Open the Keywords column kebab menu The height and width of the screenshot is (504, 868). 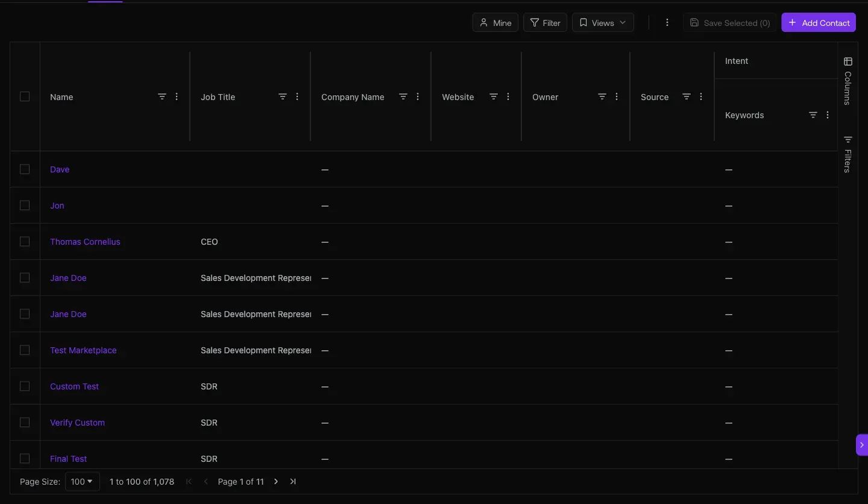[828, 115]
